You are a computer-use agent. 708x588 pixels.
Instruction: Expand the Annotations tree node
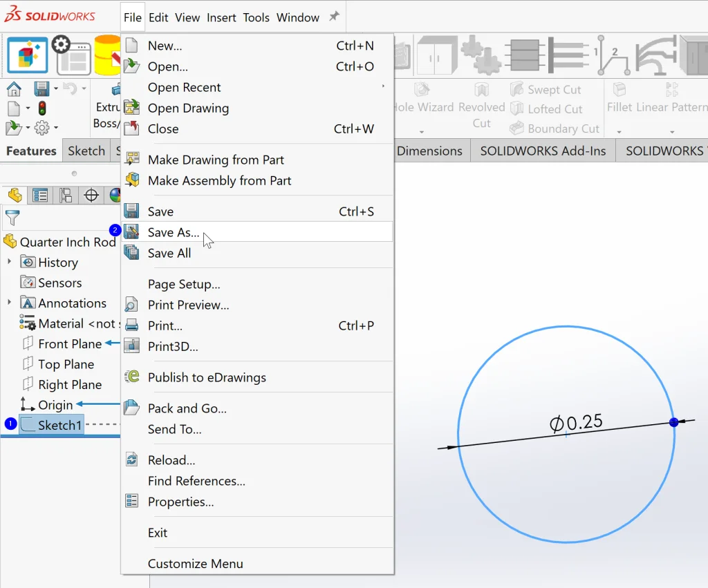point(9,303)
